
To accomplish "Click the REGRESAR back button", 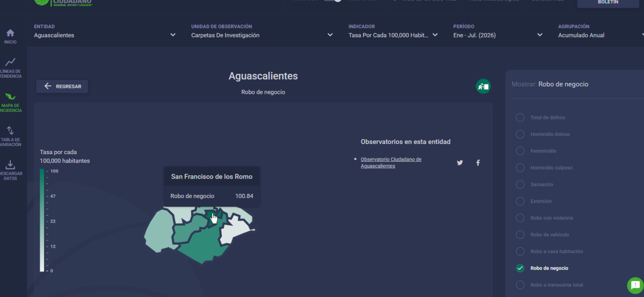I will [x=62, y=86].
